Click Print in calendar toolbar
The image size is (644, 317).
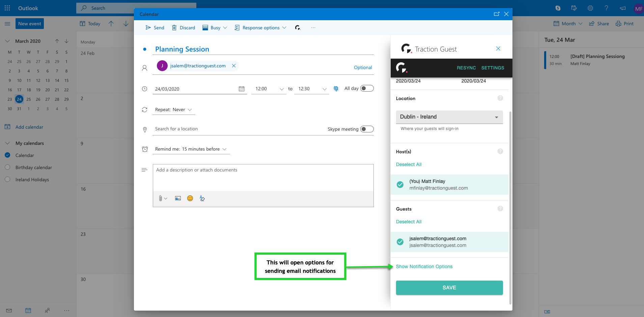point(624,24)
